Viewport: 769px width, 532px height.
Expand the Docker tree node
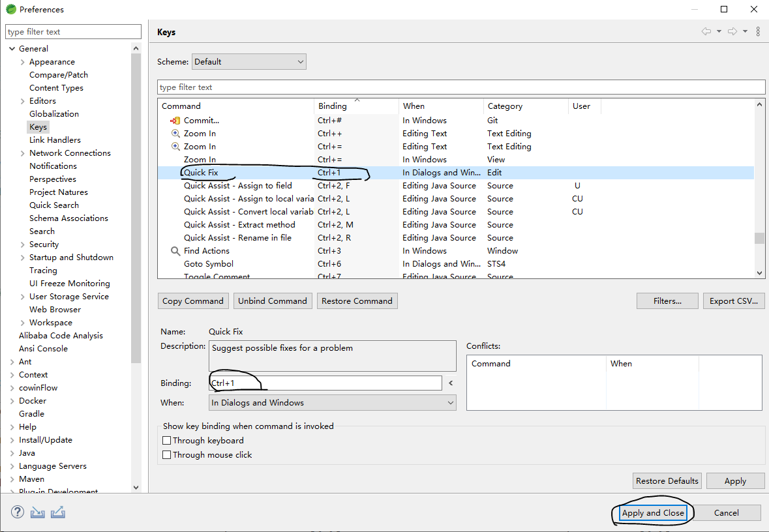(12, 401)
